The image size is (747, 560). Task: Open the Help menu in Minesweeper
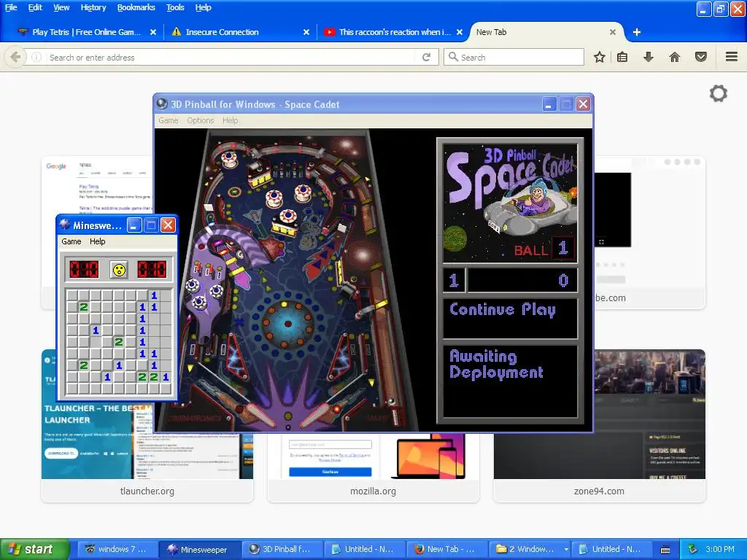97,241
